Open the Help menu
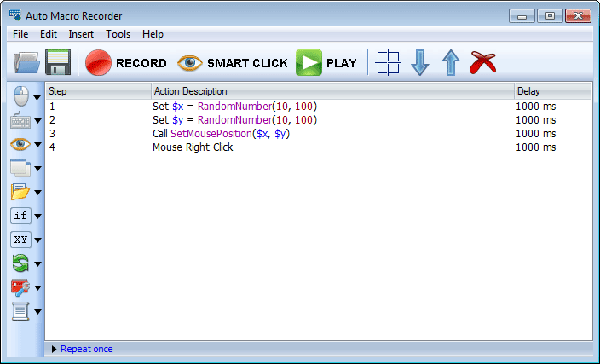The image size is (600, 364). point(153,34)
